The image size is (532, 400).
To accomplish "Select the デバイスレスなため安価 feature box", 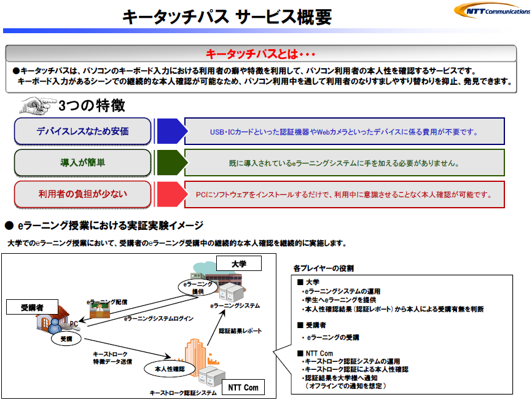I will (82, 131).
